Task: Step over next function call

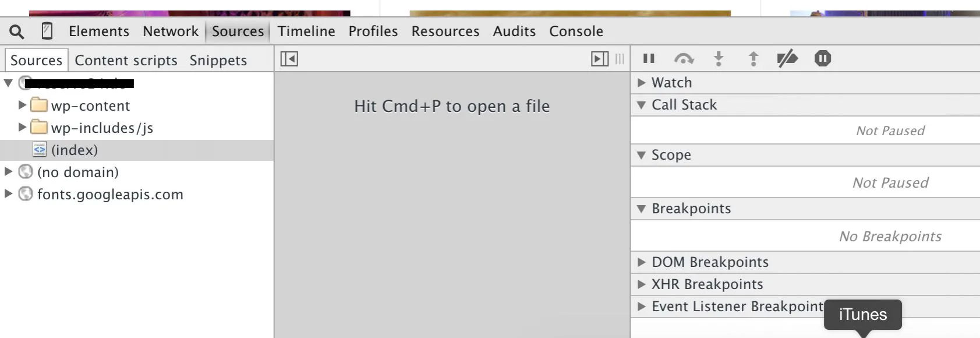Action: (x=684, y=58)
